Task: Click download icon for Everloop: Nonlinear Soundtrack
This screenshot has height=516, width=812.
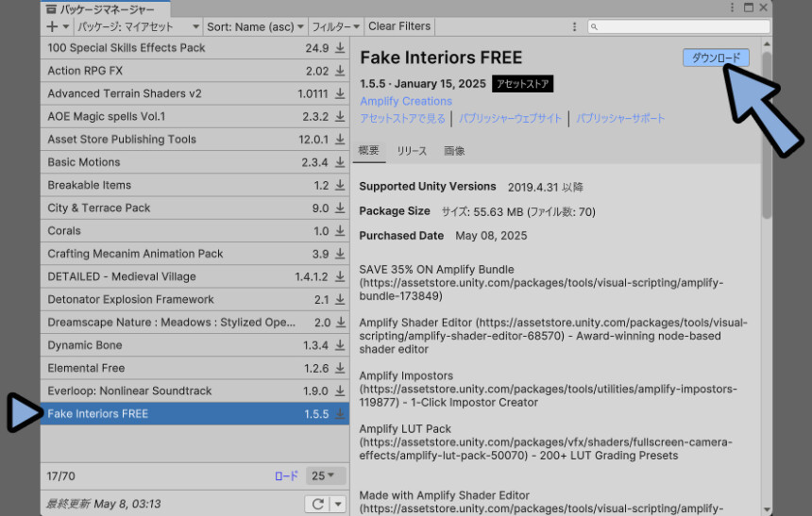Action: 340,391
